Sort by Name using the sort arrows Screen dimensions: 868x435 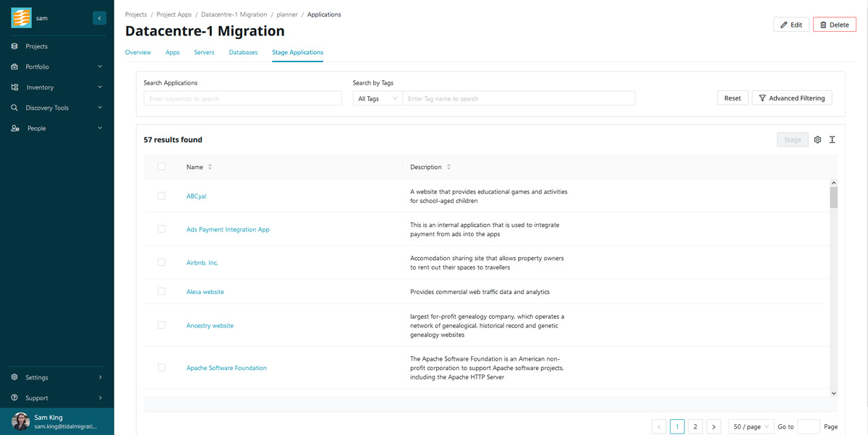(x=210, y=167)
